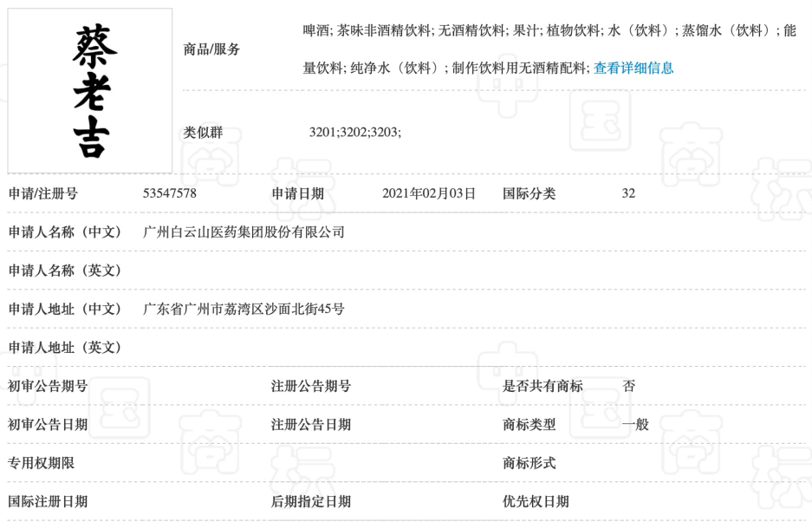Image resolution: width=812 pixels, height=522 pixels.
Task: Click the 后期指定日期 label
Action: [x=311, y=501]
